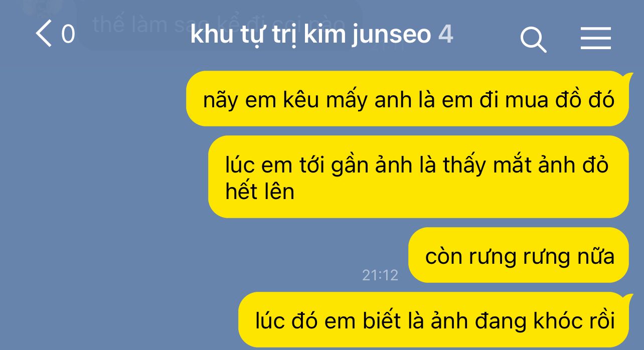Tap hết lên on second bubble's last line
Image resolution: width=644 pixels, height=350 pixels.
(260, 191)
